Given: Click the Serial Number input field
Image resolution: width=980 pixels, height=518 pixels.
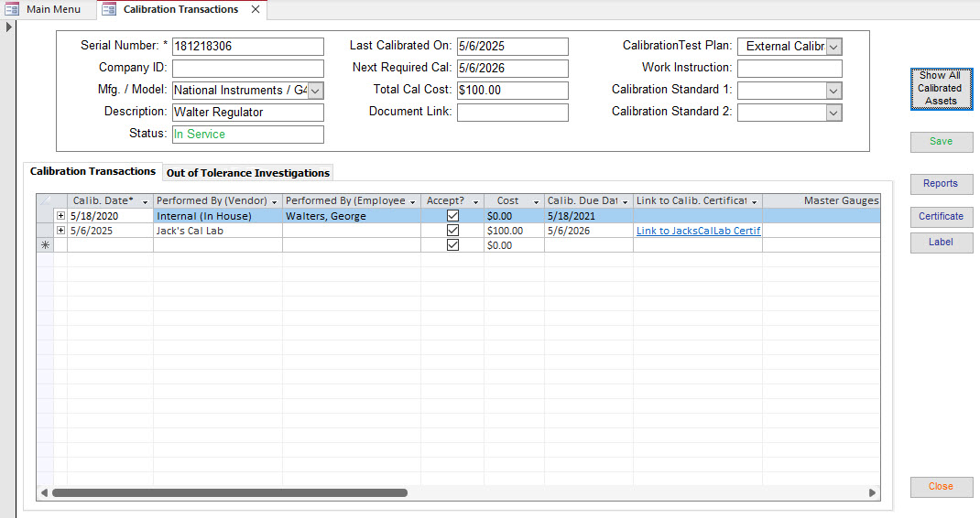Looking at the screenshot, I should (x=247, y=47).
